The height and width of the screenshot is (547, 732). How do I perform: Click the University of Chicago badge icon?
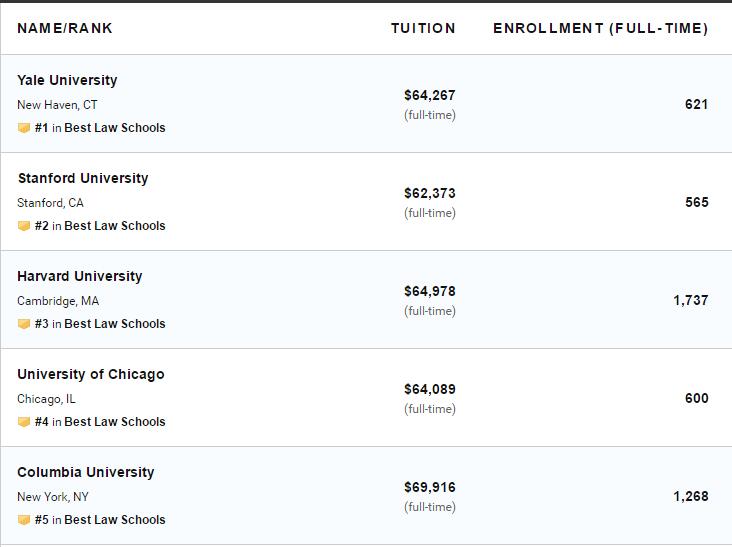pyautogui.click(x=24, y=422)
